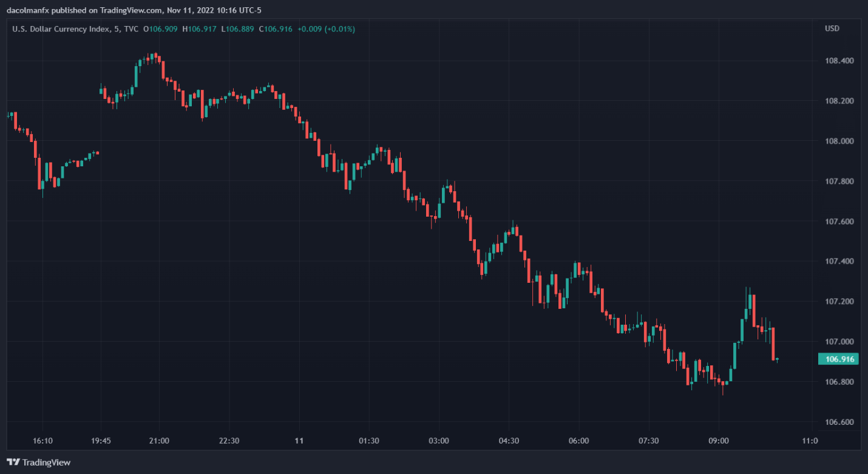Click the 107.400 price axis label
The image size is (868, 474).
pos(841,261)
